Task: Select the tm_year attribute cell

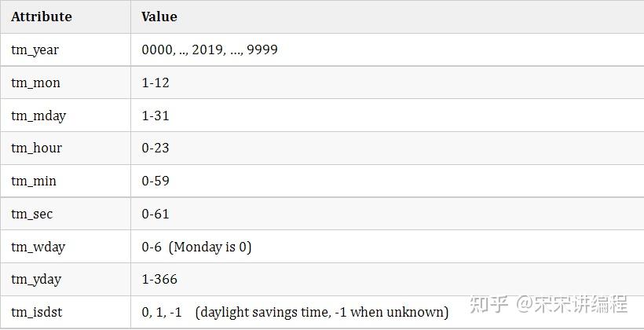Action: click(35, 49)
